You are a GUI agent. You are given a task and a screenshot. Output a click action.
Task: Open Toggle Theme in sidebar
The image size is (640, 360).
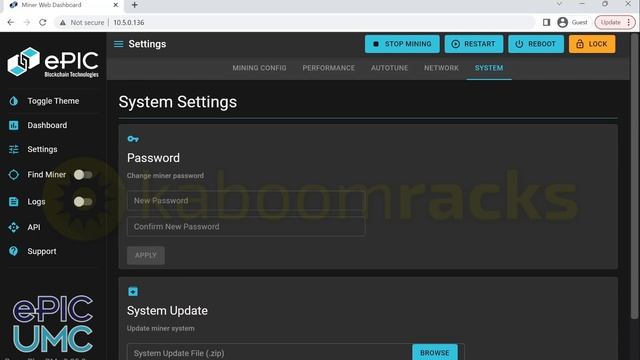click(53, 101)
